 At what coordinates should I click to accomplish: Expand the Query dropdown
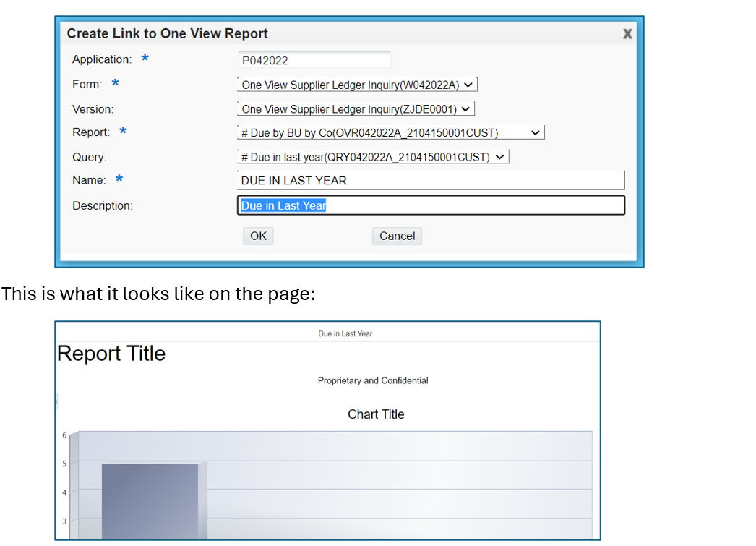pos(373,157)
